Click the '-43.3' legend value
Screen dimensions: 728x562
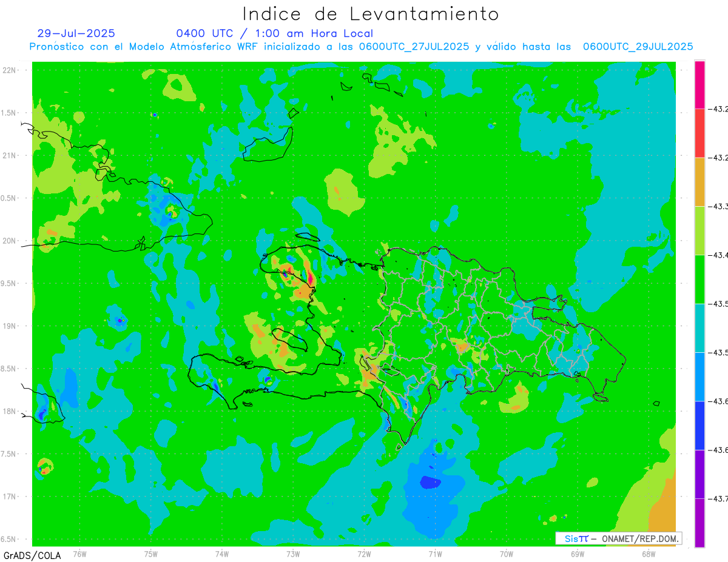tap(718, 207)
